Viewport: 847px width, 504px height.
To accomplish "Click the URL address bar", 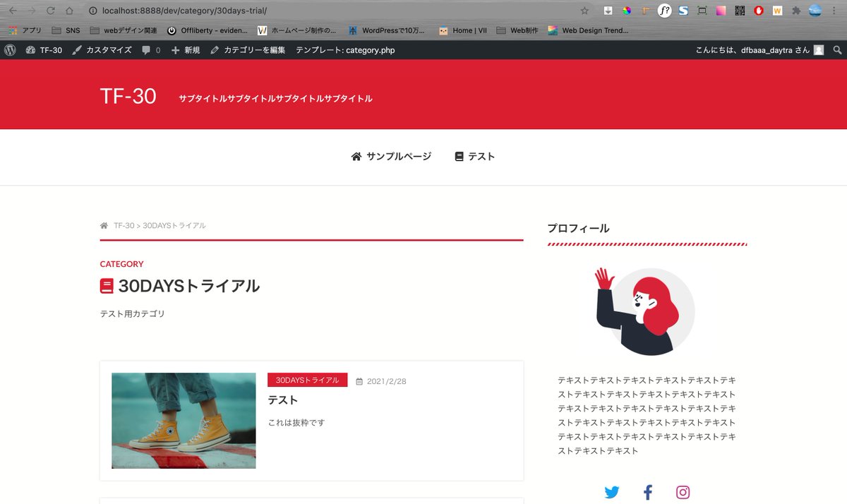I will point(332,11).
